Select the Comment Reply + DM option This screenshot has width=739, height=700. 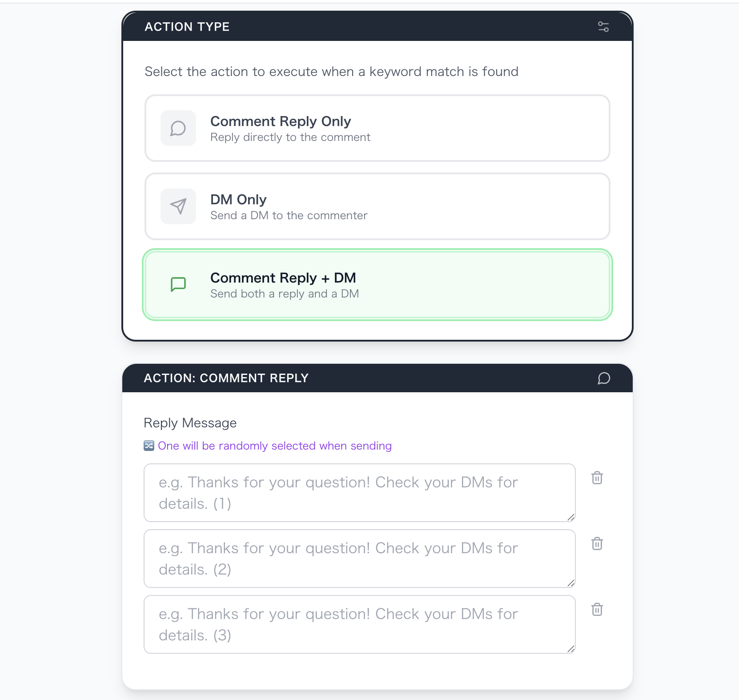(x=377, y=285)
